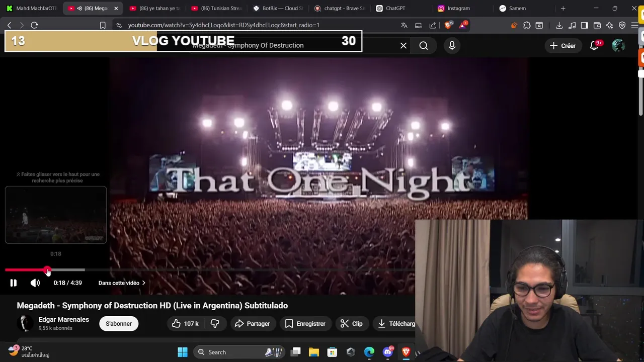
Task: Click the orange acorn extension icon
Action: pyautogui.click(x=514, y=25)
